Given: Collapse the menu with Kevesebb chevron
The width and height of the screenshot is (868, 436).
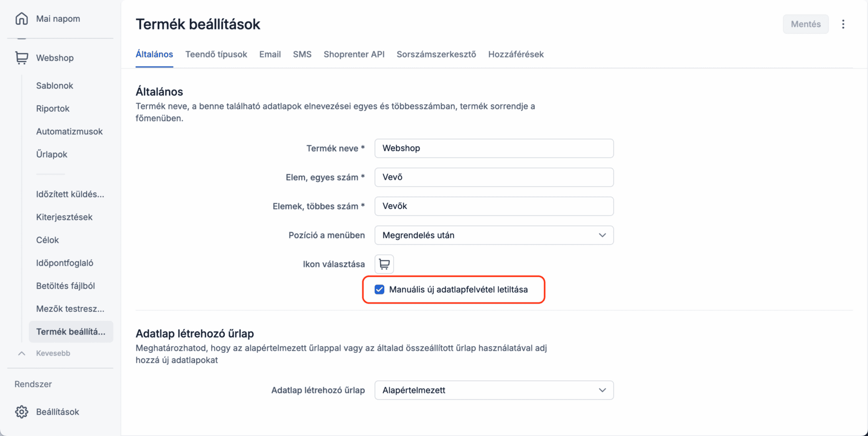Looking at the screenshot, I should (21, 353).
